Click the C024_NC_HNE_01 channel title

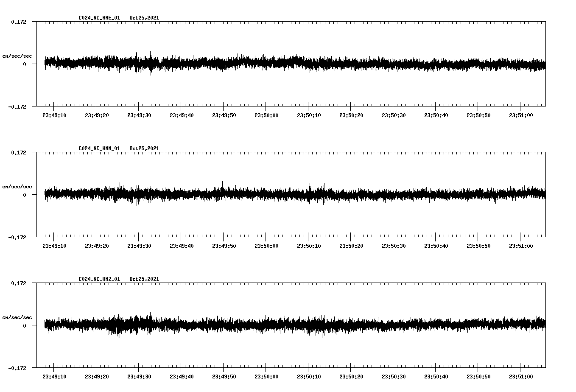(99, 18)
